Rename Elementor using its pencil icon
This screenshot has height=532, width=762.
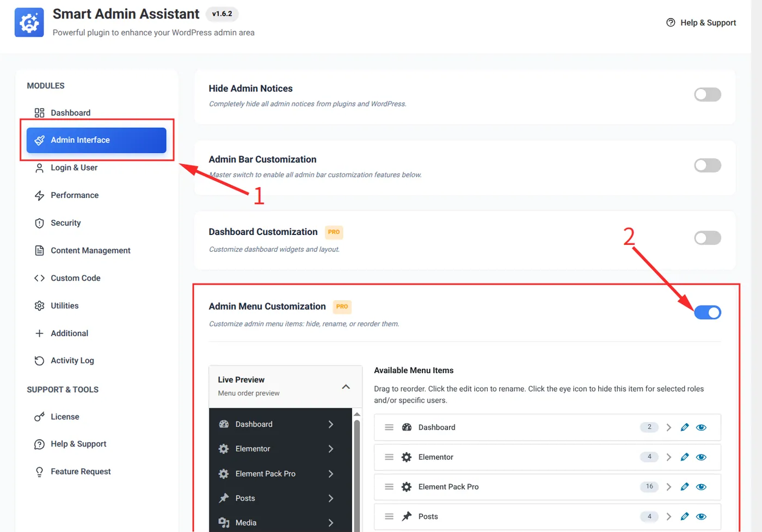click(x=685, y=457)
